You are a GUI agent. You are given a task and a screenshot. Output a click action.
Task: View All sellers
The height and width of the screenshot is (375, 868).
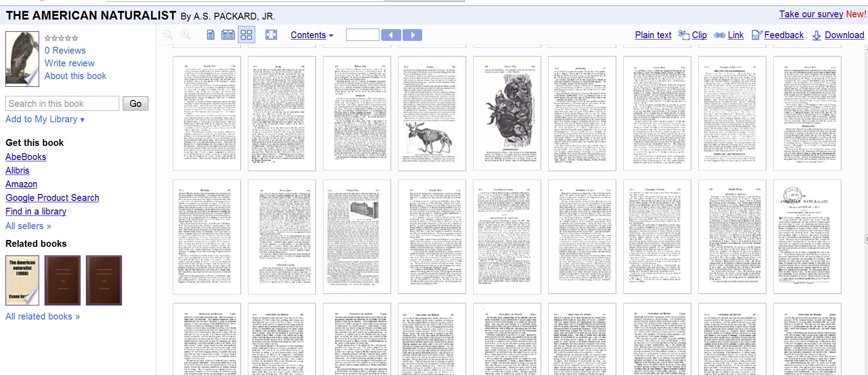(x=28, y=226)
